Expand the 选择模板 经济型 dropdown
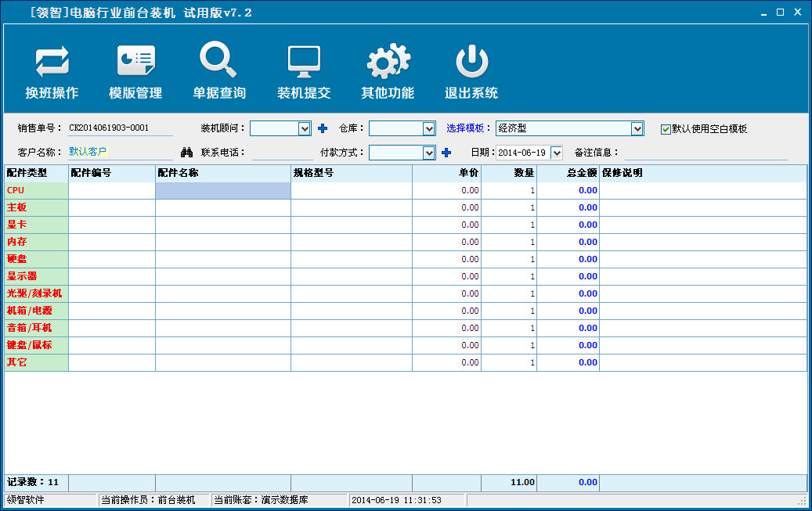 tap(637, 128)
